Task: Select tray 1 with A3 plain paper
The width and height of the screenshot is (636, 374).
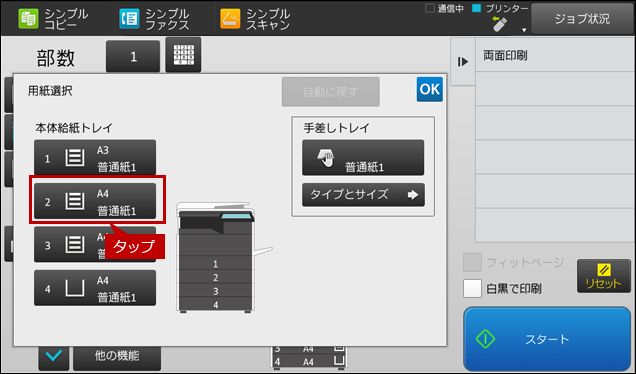Action: (95, 157)
